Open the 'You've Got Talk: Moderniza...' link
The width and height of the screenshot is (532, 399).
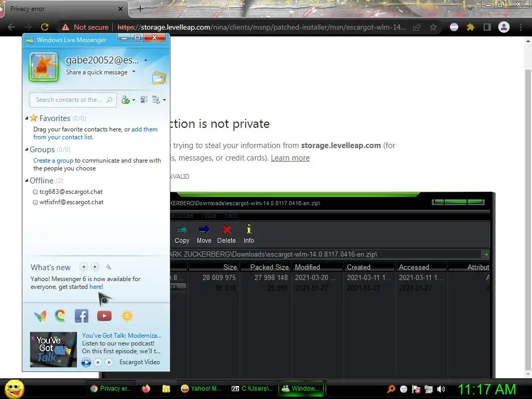click(122, 336)
